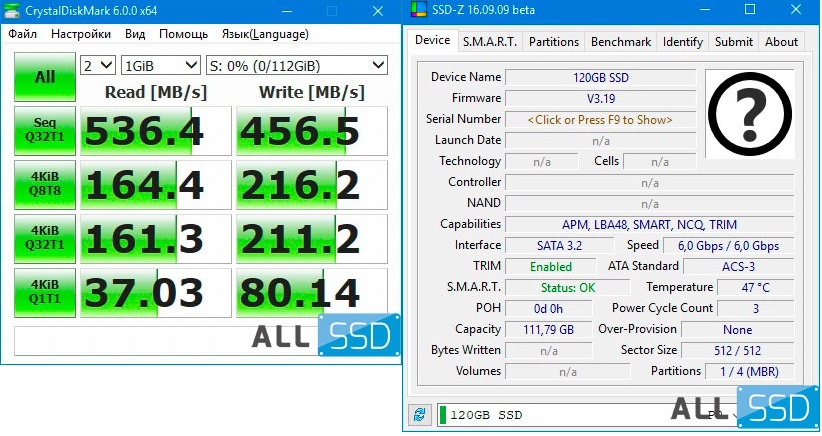Click the empty comment field in CrystalDiskMark
Viewport: 822px width, 436px height.
[166, 341]
